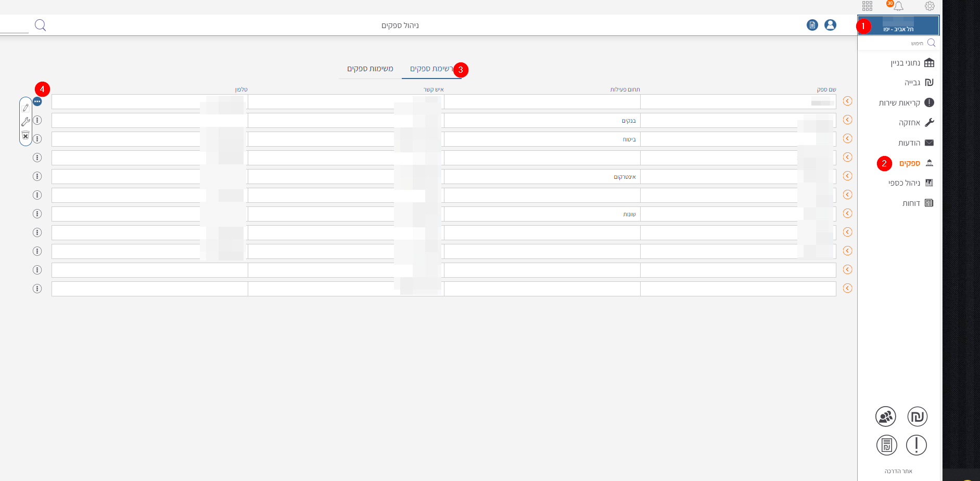This screenshot has height=481, width=980.
Task: Click the user profile avatar icon
Action: (830, 25)
